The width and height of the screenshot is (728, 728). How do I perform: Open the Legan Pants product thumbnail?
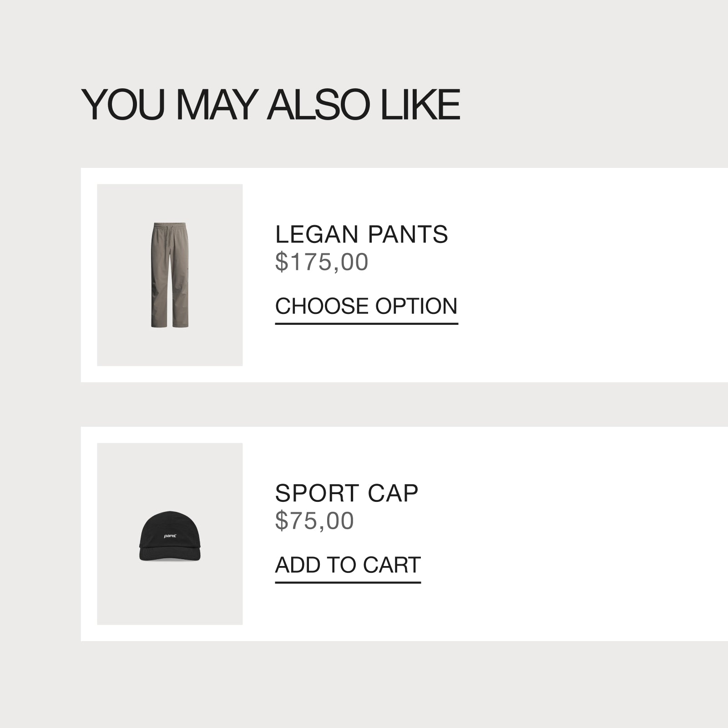pos(170,275)
